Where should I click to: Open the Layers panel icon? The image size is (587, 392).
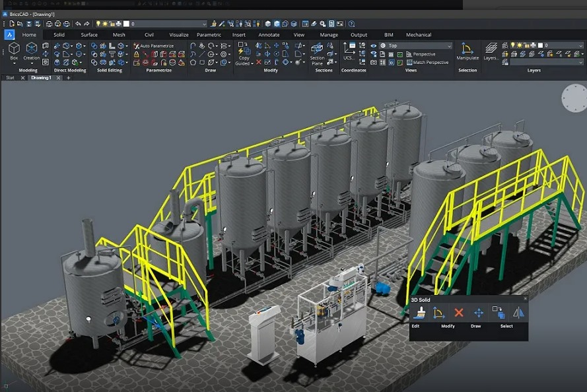(491, 51)
